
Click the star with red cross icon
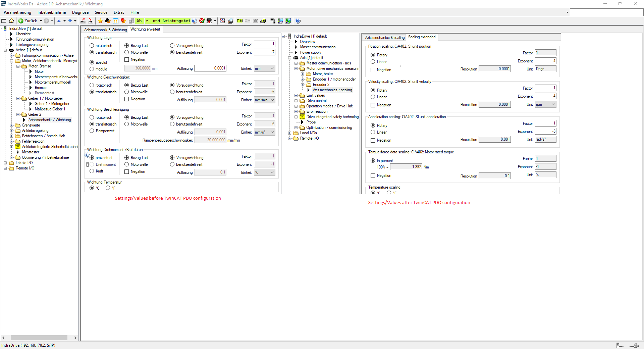tap(123, 21)
